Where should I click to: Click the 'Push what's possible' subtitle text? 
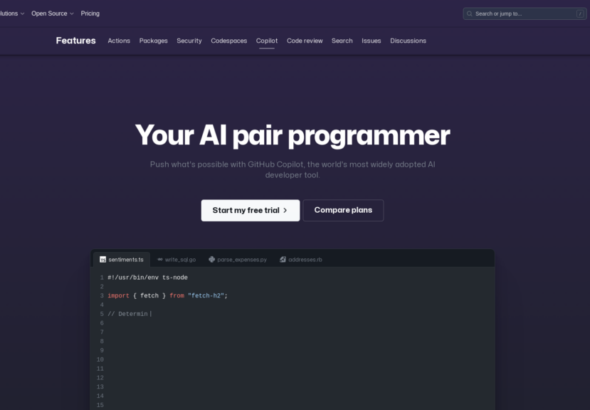pyautogui.click(x=292, y=170)
